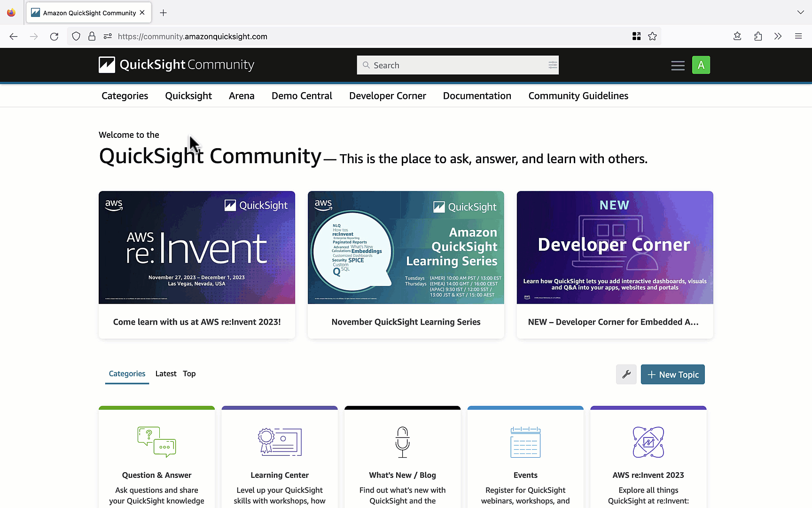Click the AWS re:Invent 2023 atom icon

pyautogui.click(x=648, y=442)
